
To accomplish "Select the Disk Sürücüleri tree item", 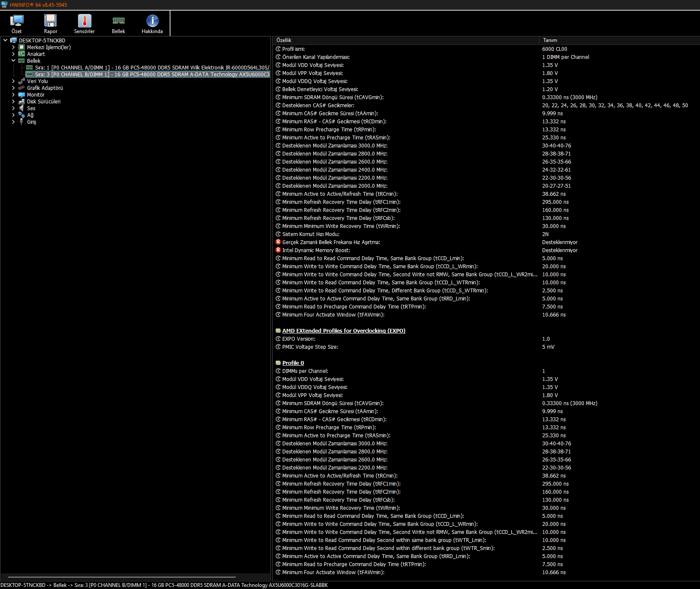I will pos(44,101).
